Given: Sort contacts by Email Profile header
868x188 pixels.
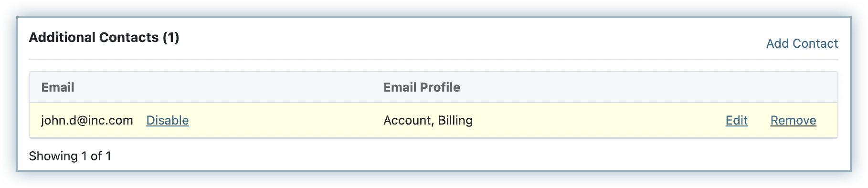Looking at the screenshot, I should click(x=422, y=87).
